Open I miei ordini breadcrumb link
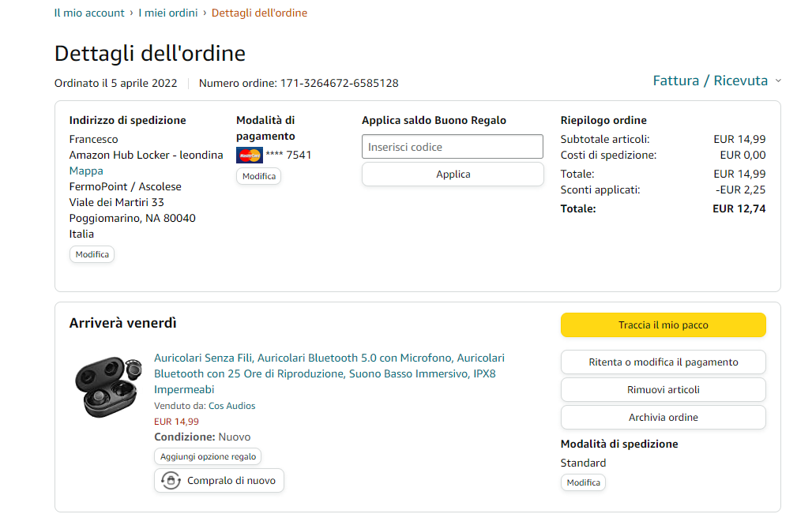Screen dimensions: 812x529 pos(167,13)
